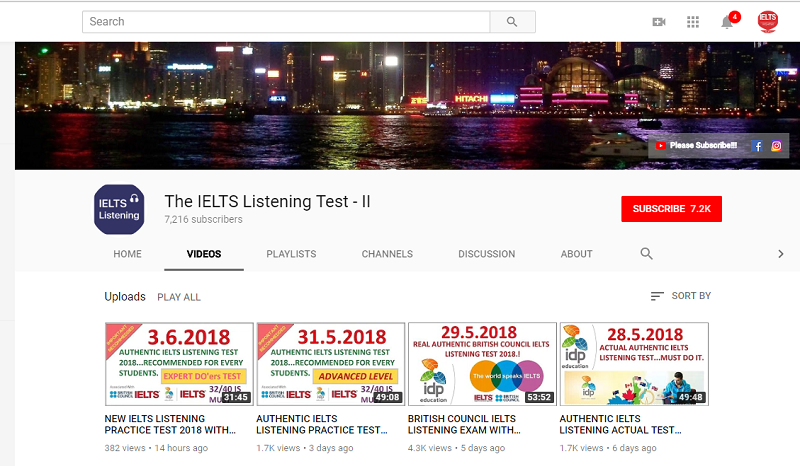Click the red SUBSCRIBE 7.2K button
The height and width of the screenshot is (466, 800).
(x=671, y=209)
